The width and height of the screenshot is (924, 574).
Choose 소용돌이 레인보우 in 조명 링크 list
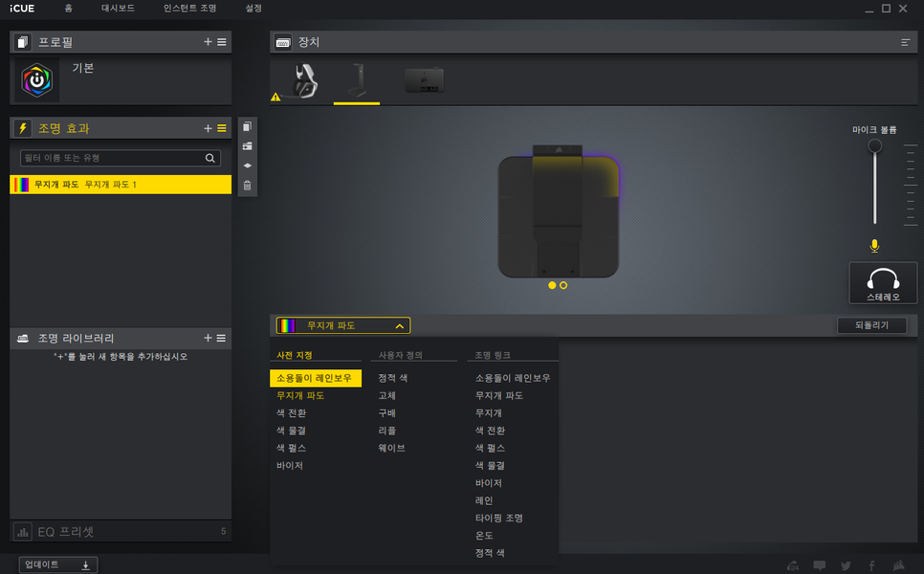pyautogui.click(x=513, y=378)
